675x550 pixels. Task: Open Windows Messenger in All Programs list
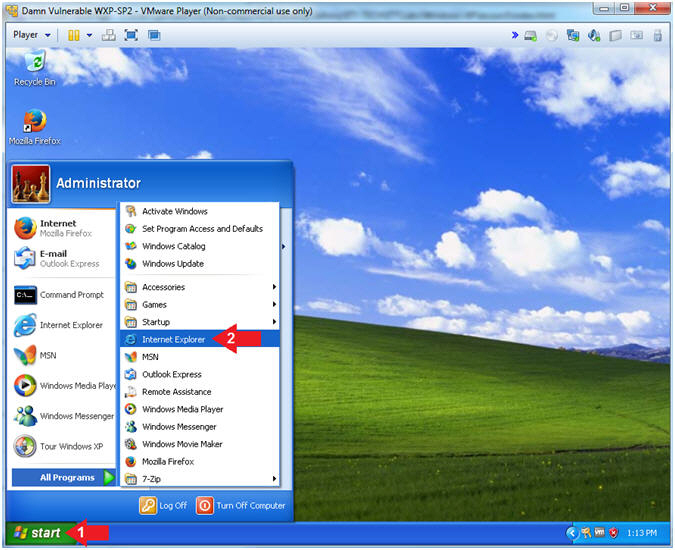click(200, 426)
